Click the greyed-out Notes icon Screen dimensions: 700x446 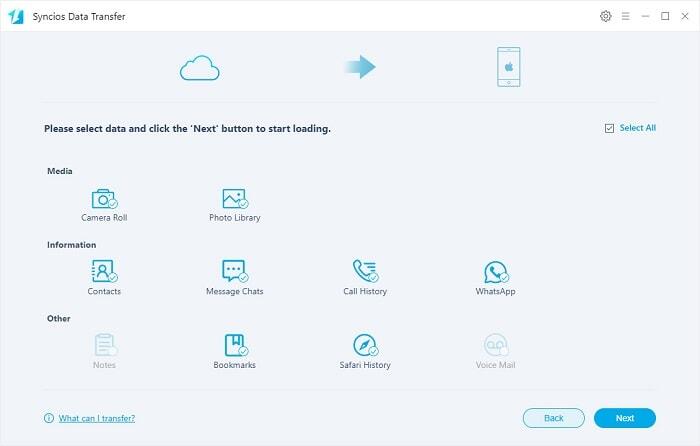click(x=104, y=345)
